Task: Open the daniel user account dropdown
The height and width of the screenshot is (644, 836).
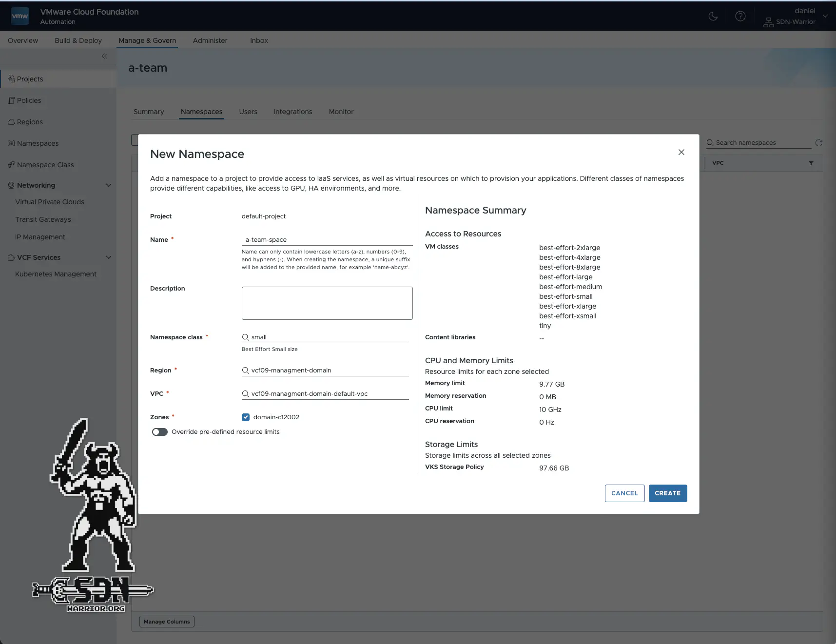Action: pyautogui.click(x=825, y=16)
